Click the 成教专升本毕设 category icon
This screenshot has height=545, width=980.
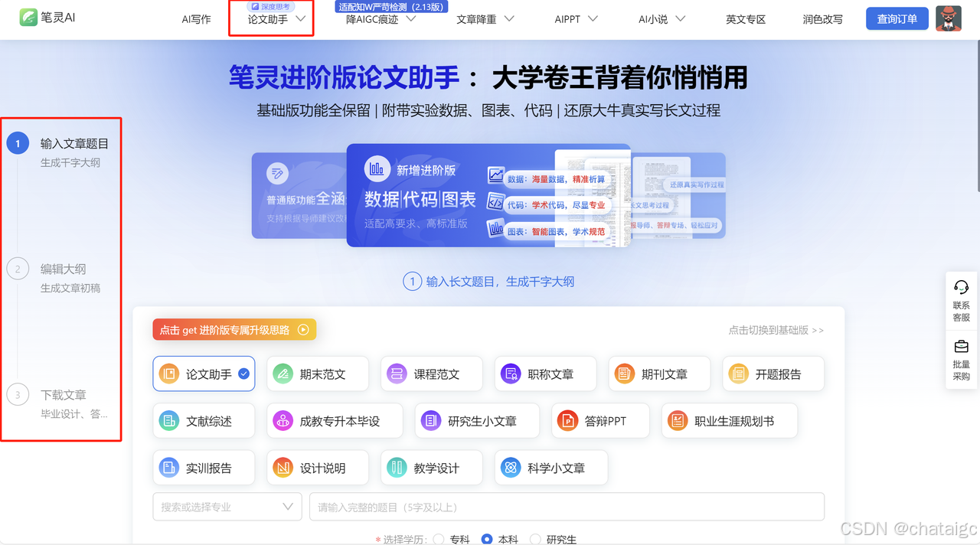pos(283,421)
